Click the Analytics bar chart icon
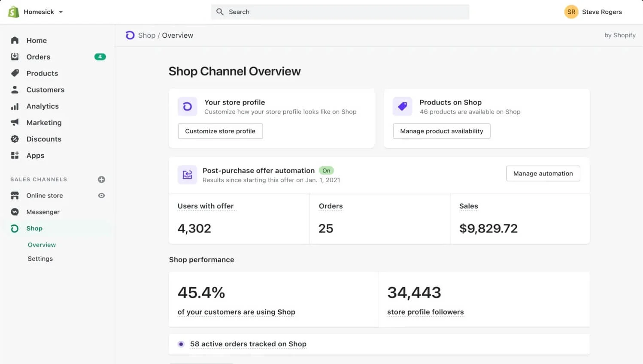The height and width of the screenshot is (364, 643). (x=15, y=106)
